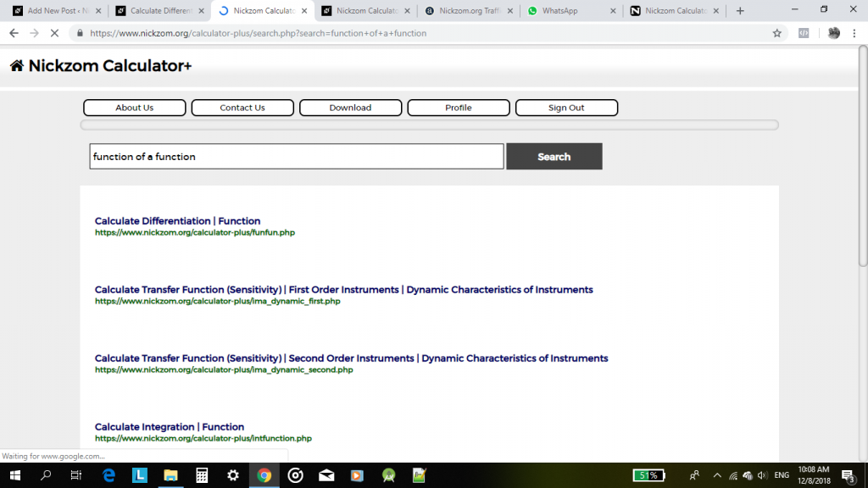Open Mail app from taskbar
868x488 pixels.
(x=326, y=475)
